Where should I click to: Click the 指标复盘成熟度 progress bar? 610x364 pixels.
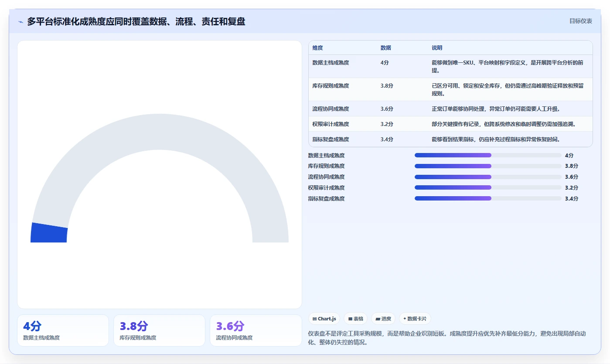[488, 198]
